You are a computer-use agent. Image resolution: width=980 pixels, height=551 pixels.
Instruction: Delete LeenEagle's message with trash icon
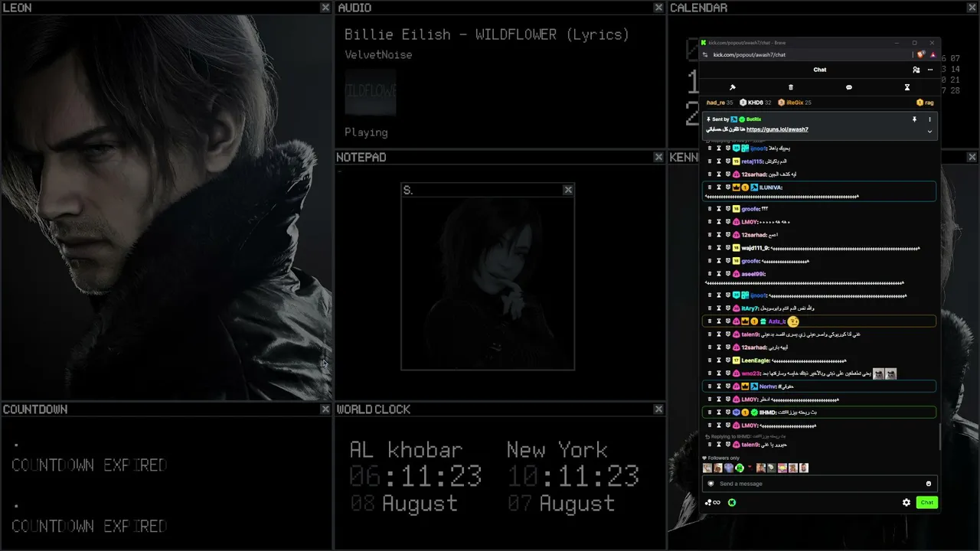point(710,360)
